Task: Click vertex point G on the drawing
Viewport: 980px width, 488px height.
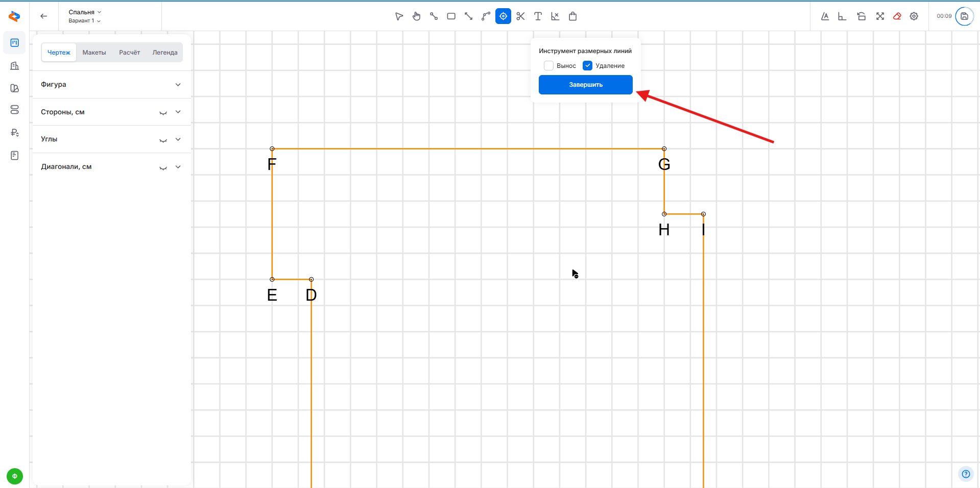Action: [x=664, y=149]
